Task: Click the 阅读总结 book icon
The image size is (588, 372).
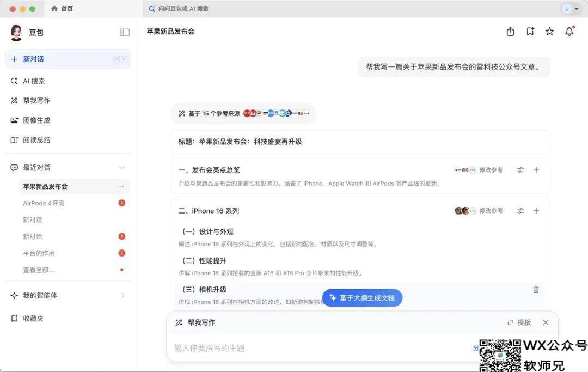Action: (x=14, y=140)
